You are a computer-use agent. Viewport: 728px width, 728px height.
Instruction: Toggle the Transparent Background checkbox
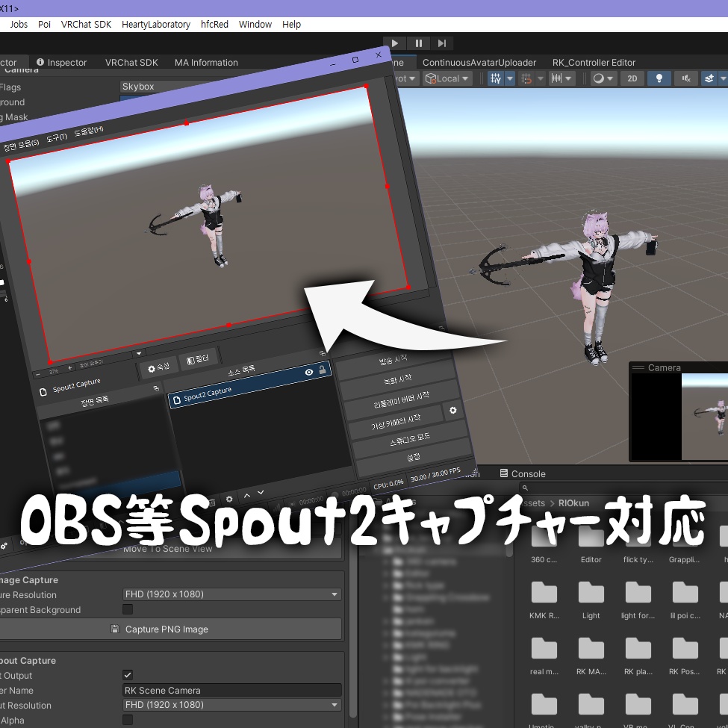128,609
